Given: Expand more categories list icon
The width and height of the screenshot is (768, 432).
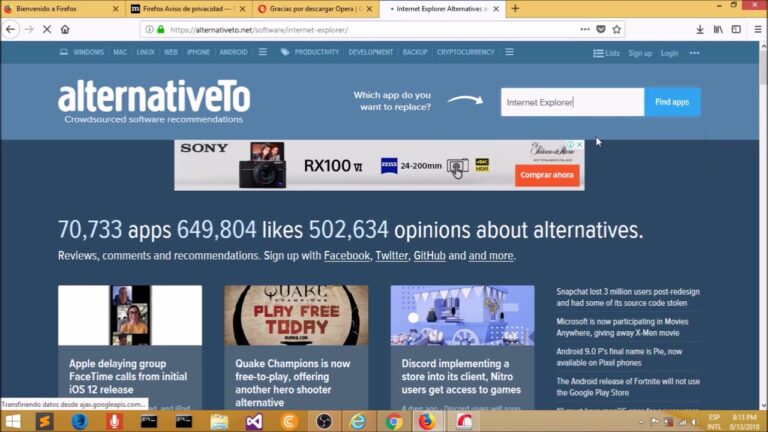Looking at the screenshot, I should (509, 51).
